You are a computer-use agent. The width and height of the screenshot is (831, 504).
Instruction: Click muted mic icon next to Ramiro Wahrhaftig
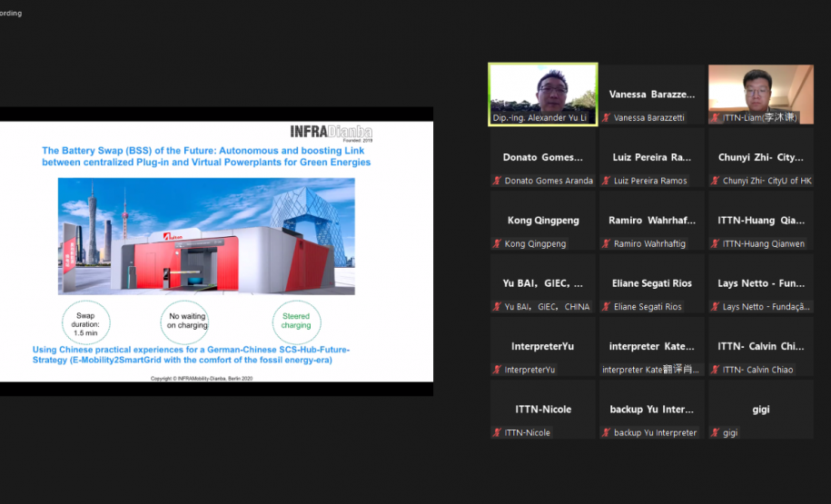click(606, 243)
